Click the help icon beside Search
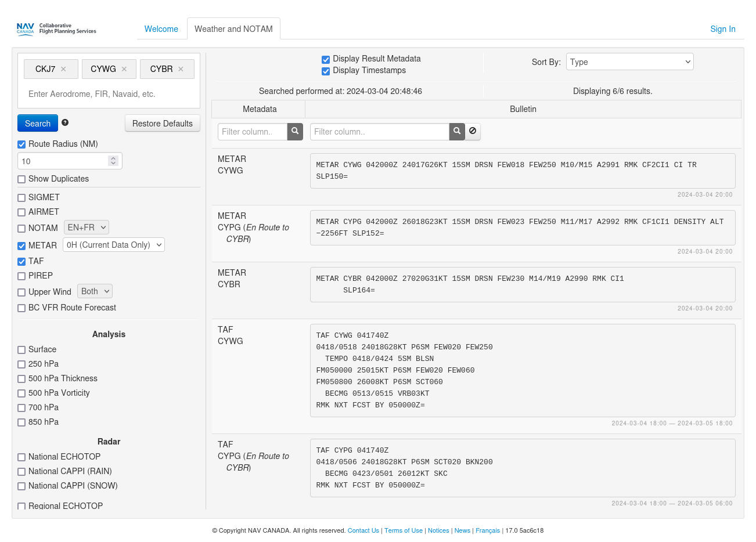 (65, 122)
